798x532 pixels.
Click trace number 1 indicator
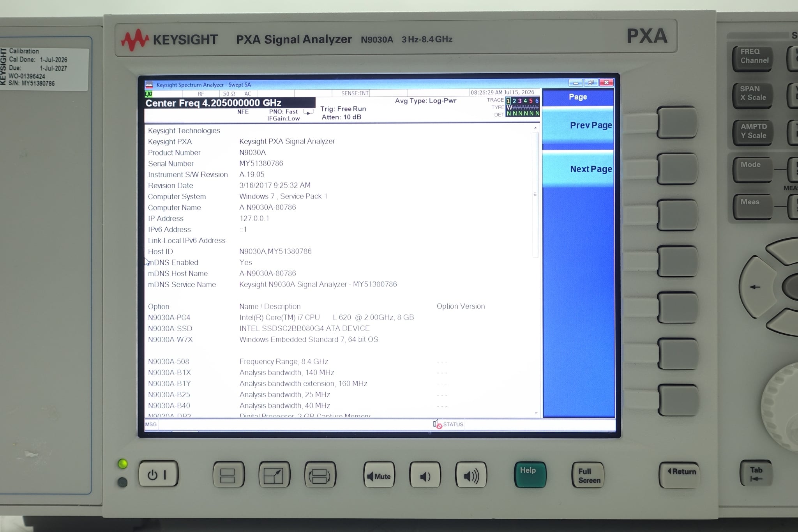click(508, 101)
